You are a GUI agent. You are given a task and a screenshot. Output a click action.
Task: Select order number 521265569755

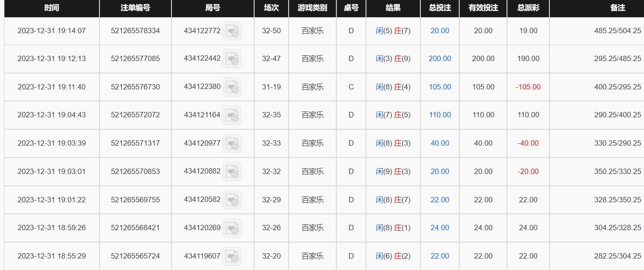tap(135, 200)
